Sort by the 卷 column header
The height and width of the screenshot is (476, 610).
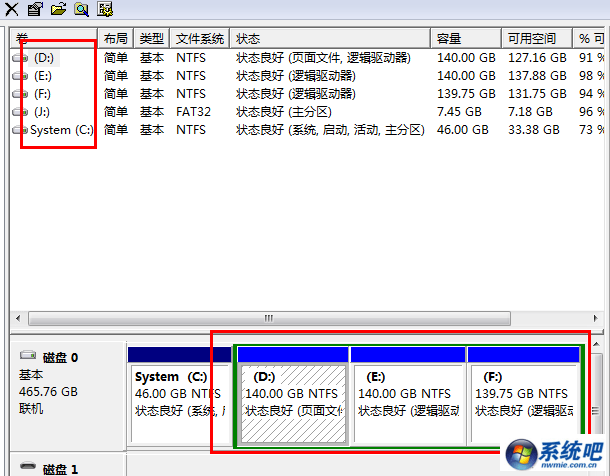53,38
